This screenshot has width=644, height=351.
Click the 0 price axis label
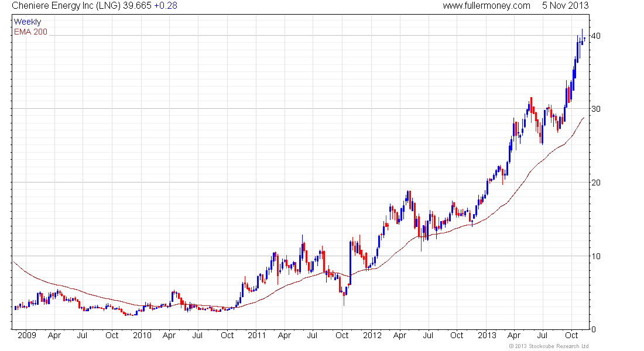(x=593, y=329)
